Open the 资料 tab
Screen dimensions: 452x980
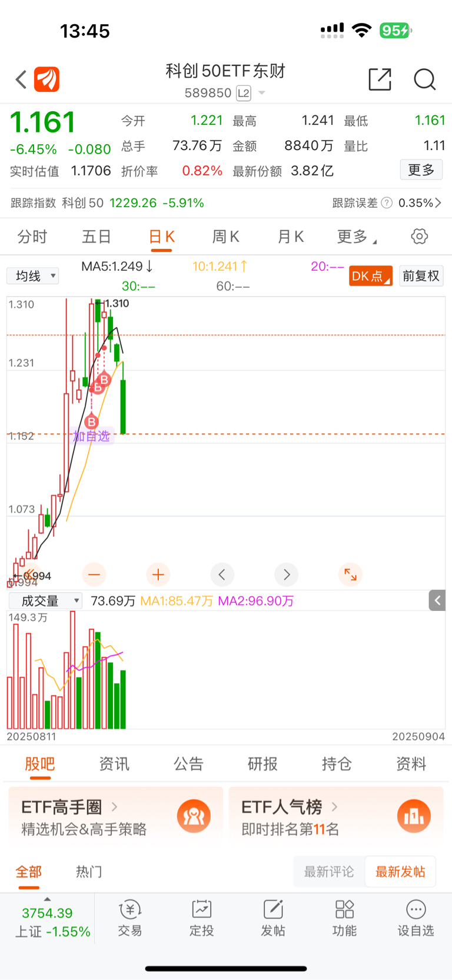coord(411,764)
